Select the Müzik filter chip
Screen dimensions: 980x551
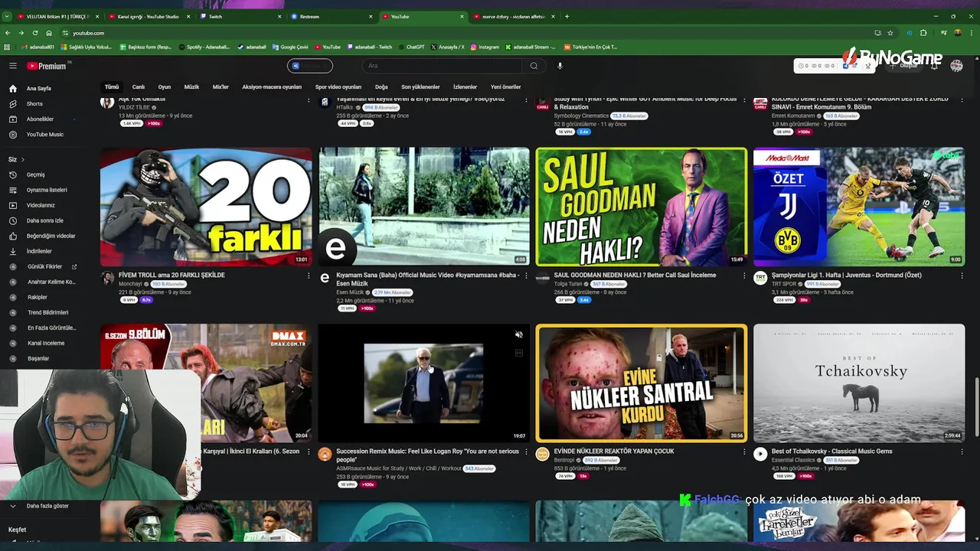click(191, 87)
